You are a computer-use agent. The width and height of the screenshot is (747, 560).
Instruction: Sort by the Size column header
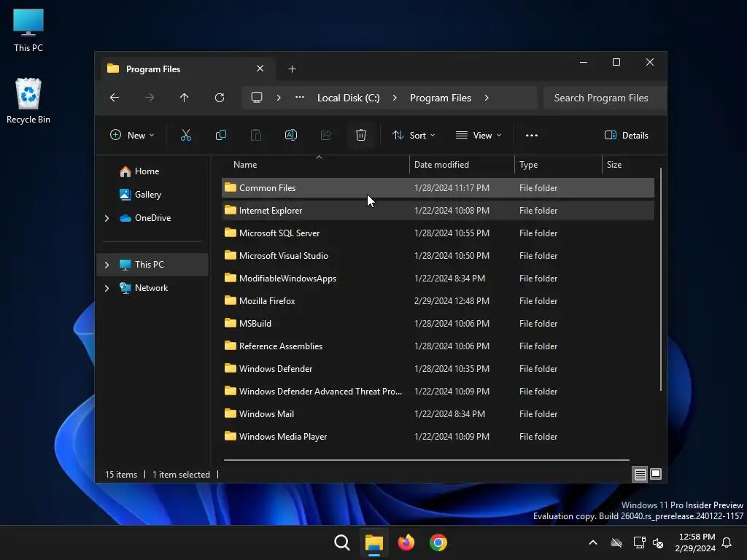click(628, 165)
